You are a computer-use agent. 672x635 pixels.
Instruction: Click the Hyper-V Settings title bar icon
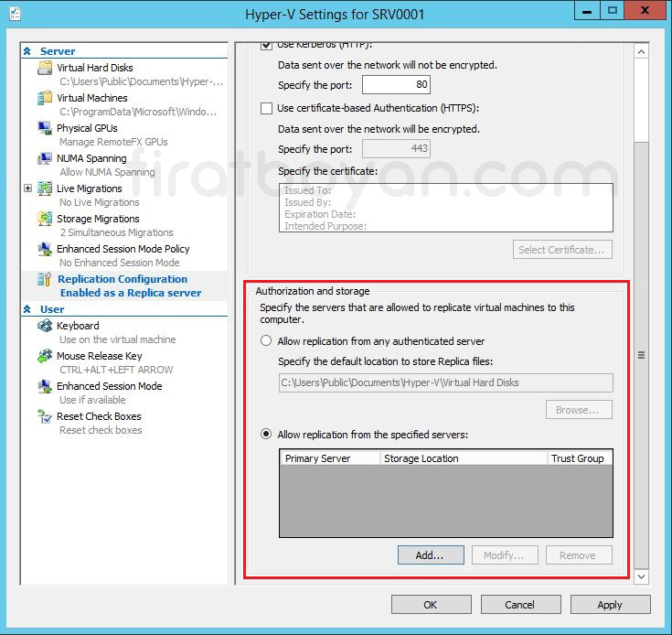16,14
